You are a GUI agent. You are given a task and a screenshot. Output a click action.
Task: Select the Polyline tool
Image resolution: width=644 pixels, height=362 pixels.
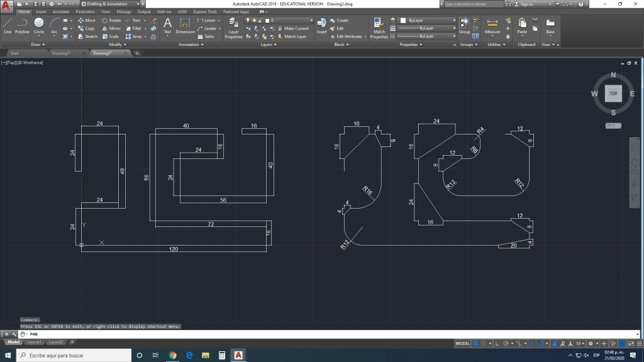coord(22,25)
